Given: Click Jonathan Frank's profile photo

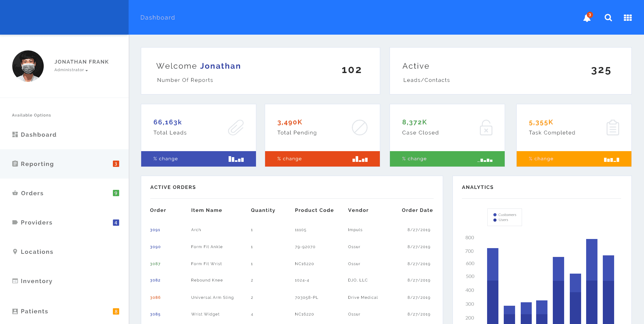Looking at the screenshot, I should [x=28, y=66].
